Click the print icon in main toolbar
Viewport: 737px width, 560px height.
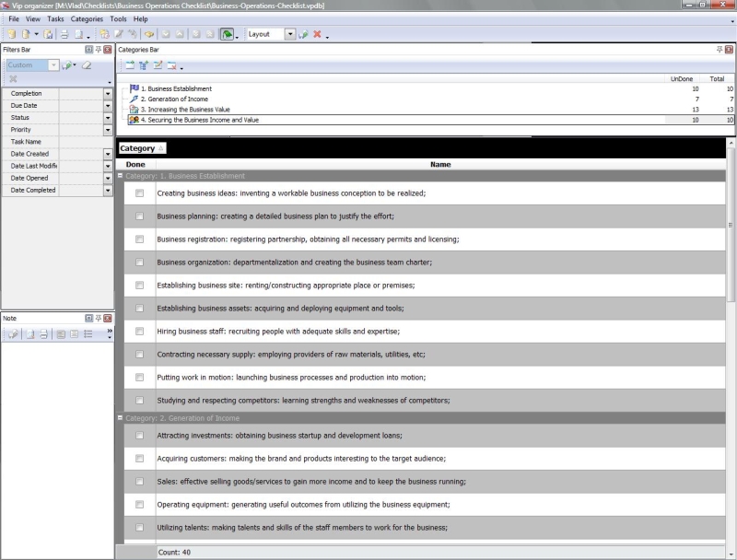[x=64, y=34]
